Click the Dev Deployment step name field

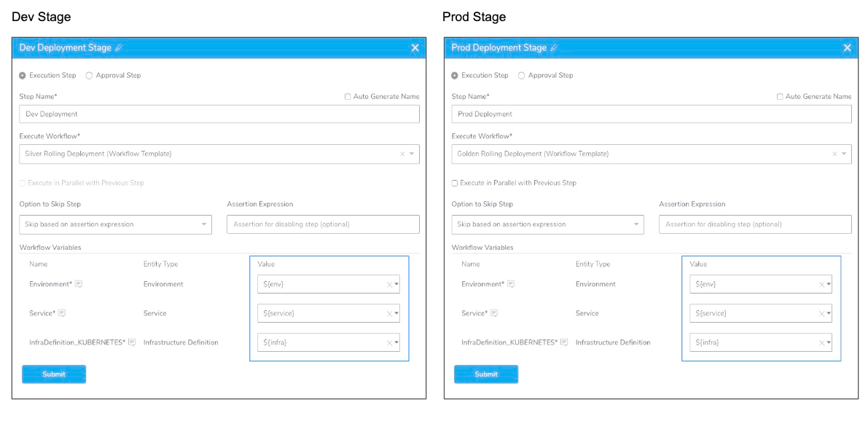[219, 114]
